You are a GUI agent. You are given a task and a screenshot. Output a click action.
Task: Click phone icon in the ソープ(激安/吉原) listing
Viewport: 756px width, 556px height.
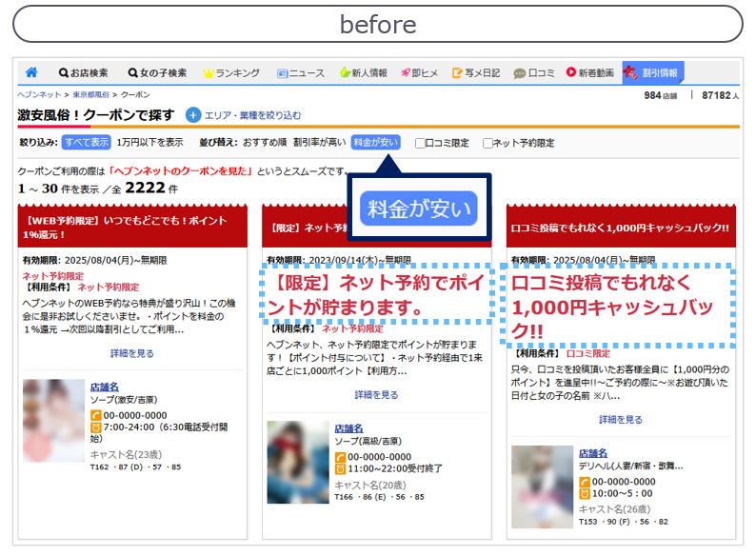[96, 415]
